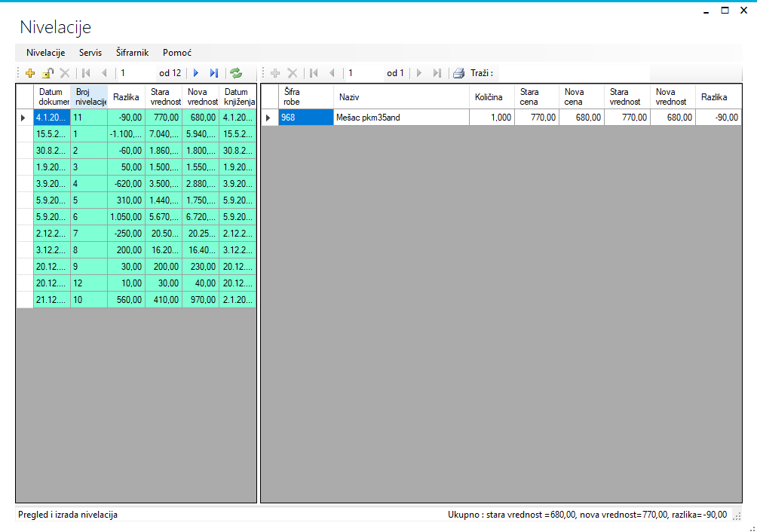The width and height of the screenshot is (757, 532).
Task: Go to next record in left navigator
Action: (196, 73)
